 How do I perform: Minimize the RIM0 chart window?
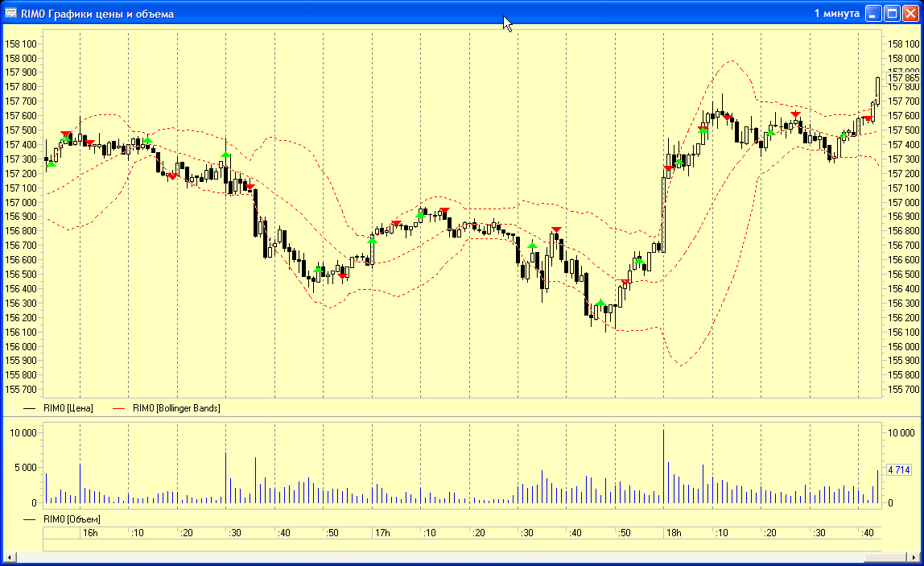pyautogui.click(x=873, y=14)
